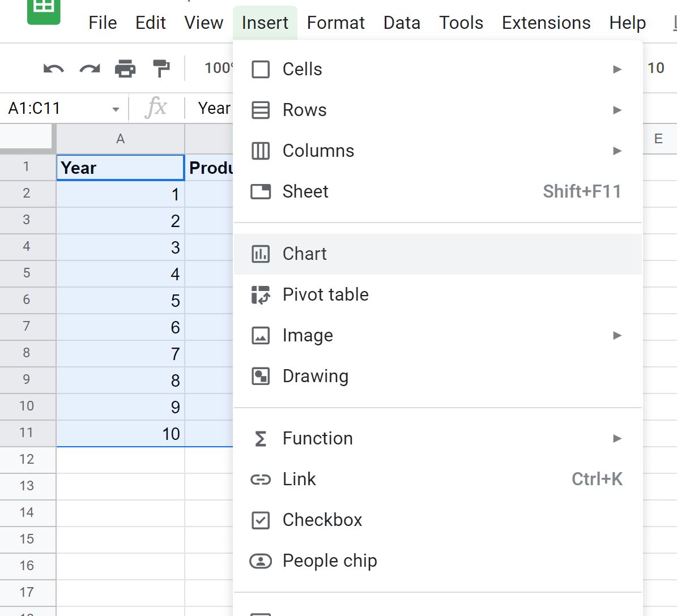Click the Undo arrow icon
The width and height of the screenshot is (677, 616).
54,69
